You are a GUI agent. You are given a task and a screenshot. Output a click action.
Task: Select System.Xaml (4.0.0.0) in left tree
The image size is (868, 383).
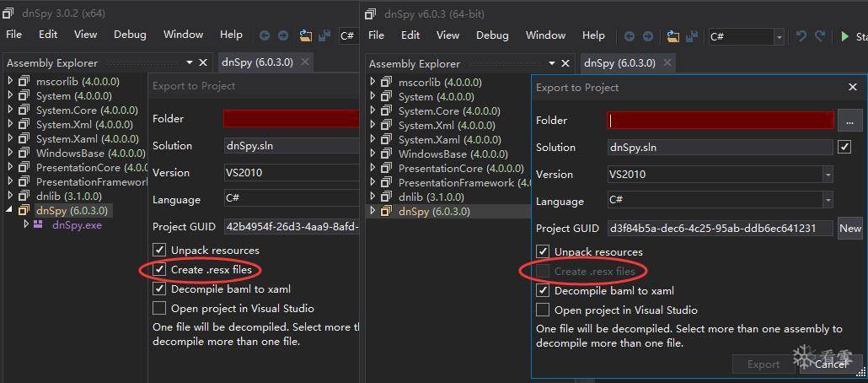click(x=88, y=138)
